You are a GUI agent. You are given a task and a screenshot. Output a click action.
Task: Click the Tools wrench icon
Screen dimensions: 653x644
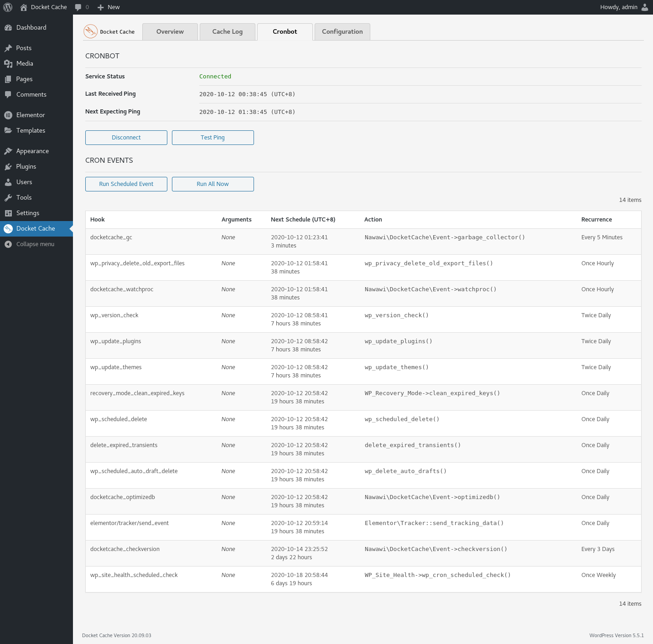pyautogui.click(x=8, y=197)
